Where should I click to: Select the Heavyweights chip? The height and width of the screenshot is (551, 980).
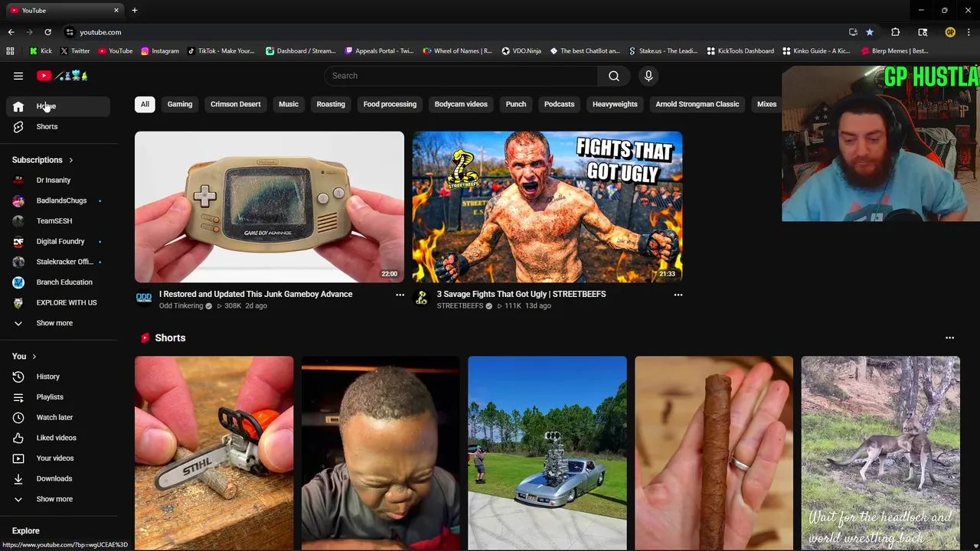pyautogui.click(x=615, y=104)
